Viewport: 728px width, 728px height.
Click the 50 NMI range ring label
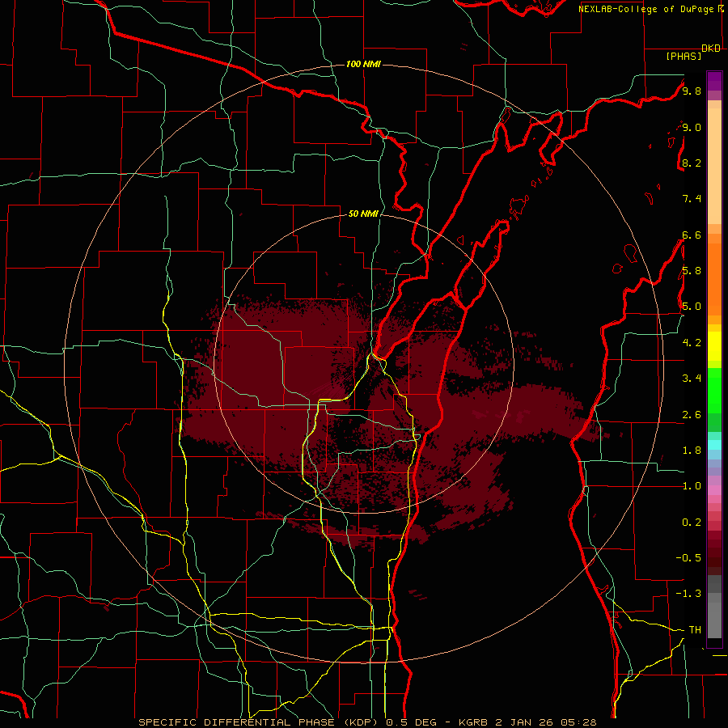coord(363,214)
